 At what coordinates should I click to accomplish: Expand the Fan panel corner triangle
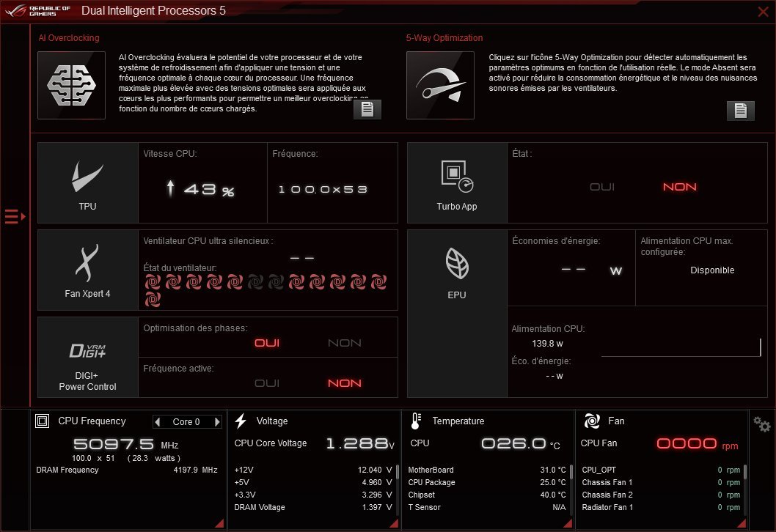coord(742,523)
